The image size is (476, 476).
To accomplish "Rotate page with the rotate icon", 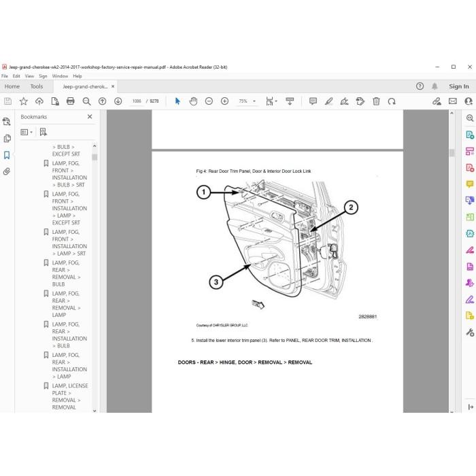I will point(392,101).
